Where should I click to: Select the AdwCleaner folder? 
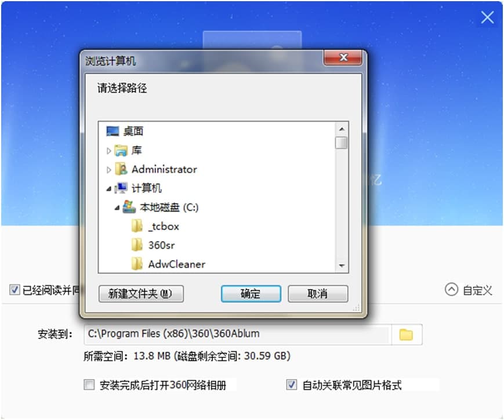168,264
